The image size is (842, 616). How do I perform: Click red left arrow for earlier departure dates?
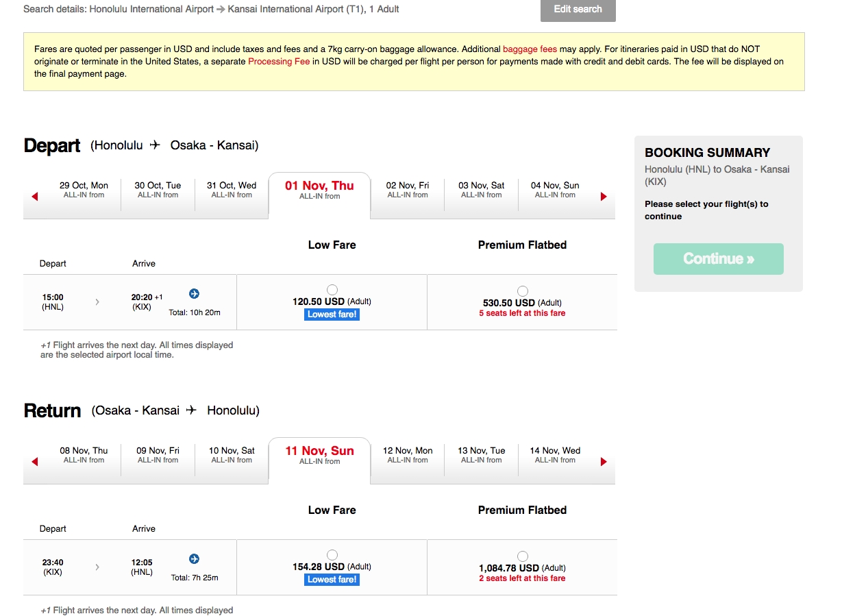34,196
